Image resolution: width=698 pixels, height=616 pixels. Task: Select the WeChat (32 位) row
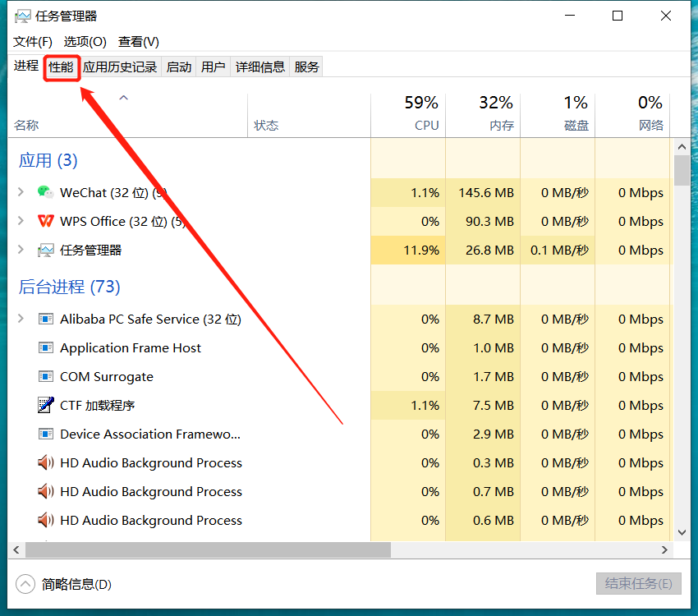[341, 193]
